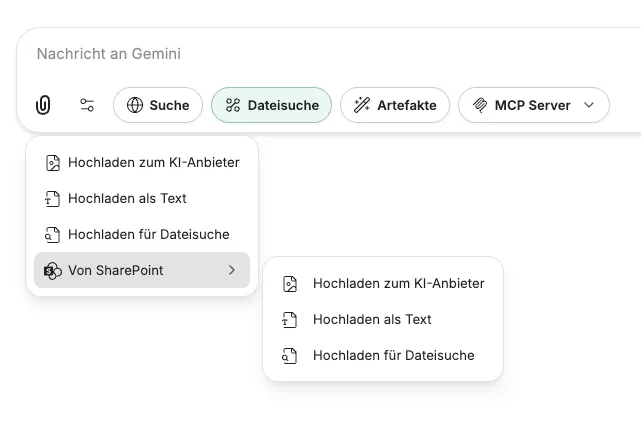Click the text-file icon in the main upload menu

53,198
